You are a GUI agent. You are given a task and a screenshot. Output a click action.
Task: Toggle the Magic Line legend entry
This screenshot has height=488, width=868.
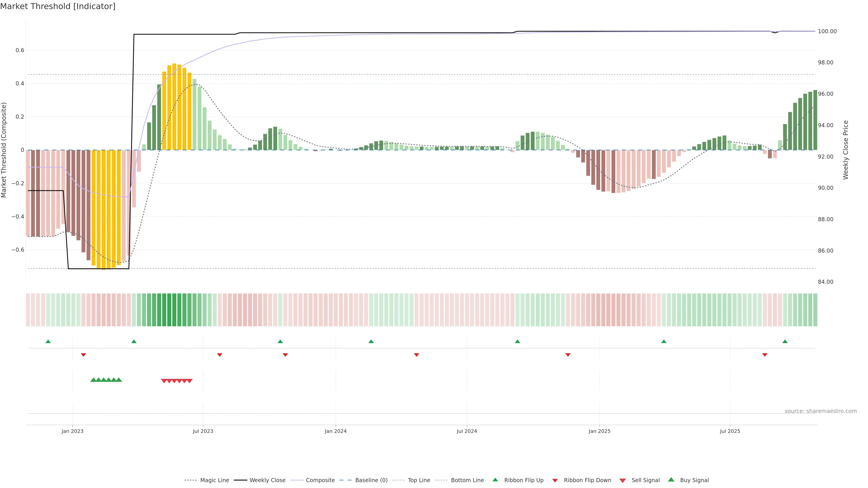(214, 480)
